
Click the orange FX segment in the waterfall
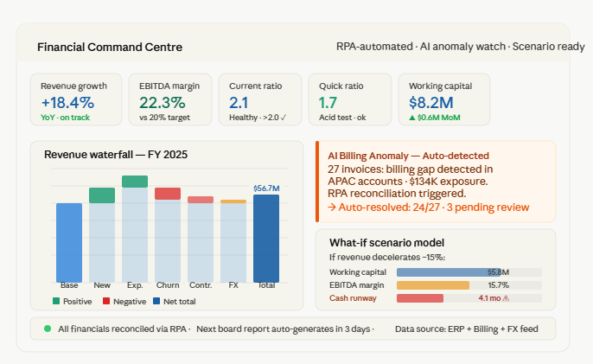pos(233,201)
